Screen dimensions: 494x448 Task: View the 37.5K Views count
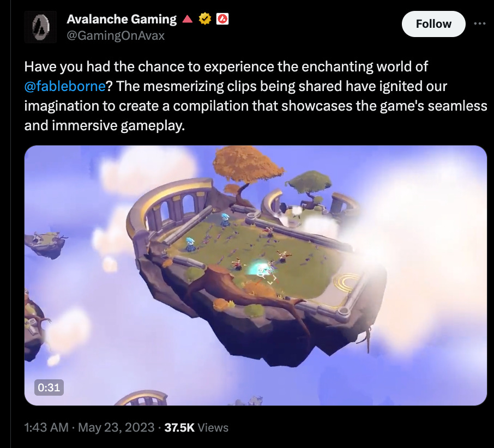click(x=196, y=427)
